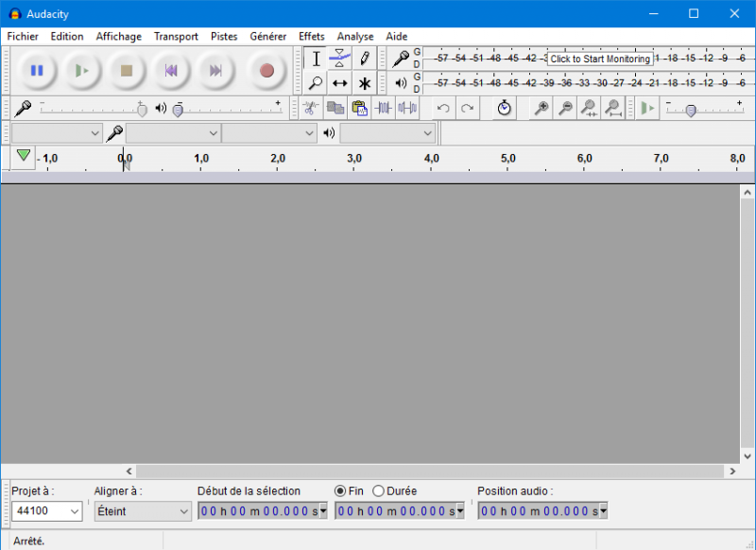Select the Envelope tool

click(x=340, y=59)
